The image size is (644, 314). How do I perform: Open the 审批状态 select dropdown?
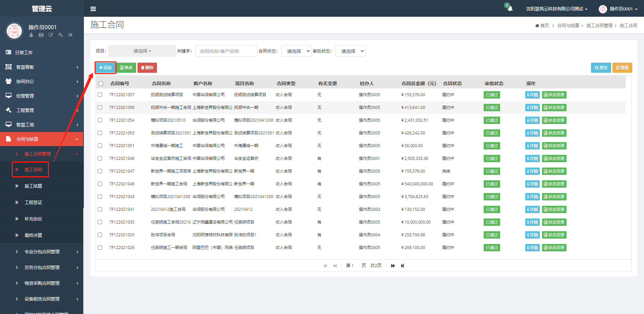point(351,51)
